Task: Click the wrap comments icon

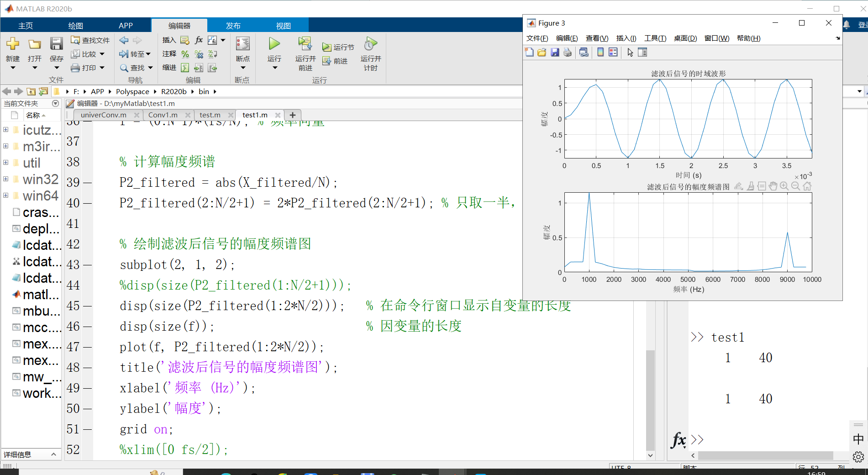Action: pos(212,54)
